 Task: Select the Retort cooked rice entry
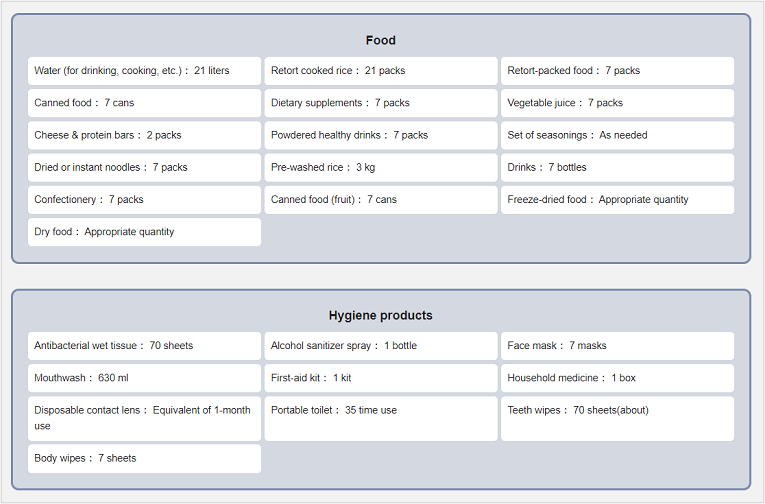click(381, 71)
